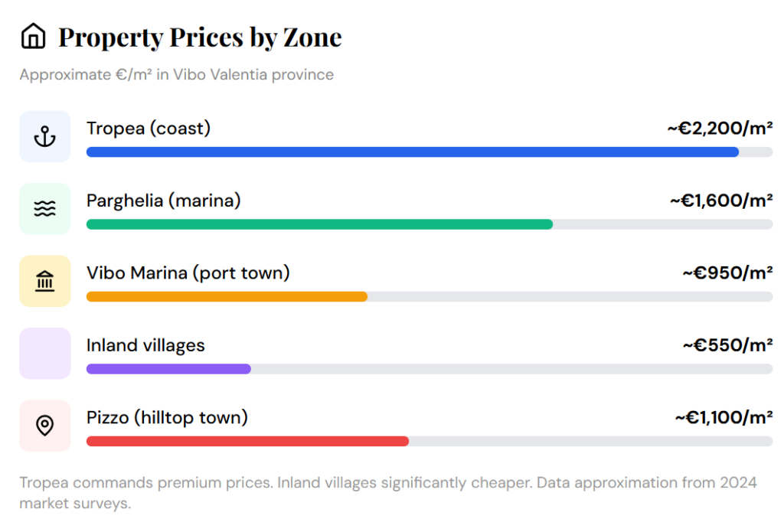
Task: Click the blue Tropea price bar
Action: (412, 152)
